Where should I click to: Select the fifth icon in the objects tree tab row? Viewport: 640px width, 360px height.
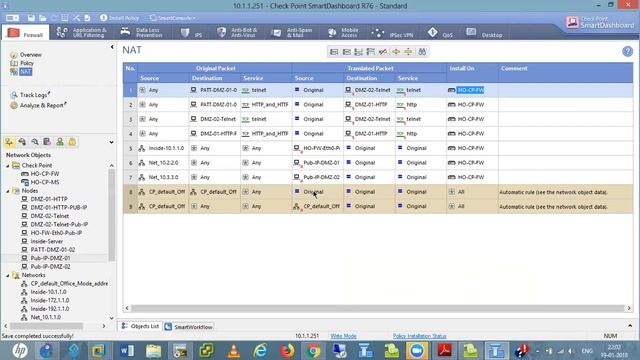click(x=60, y=142)
